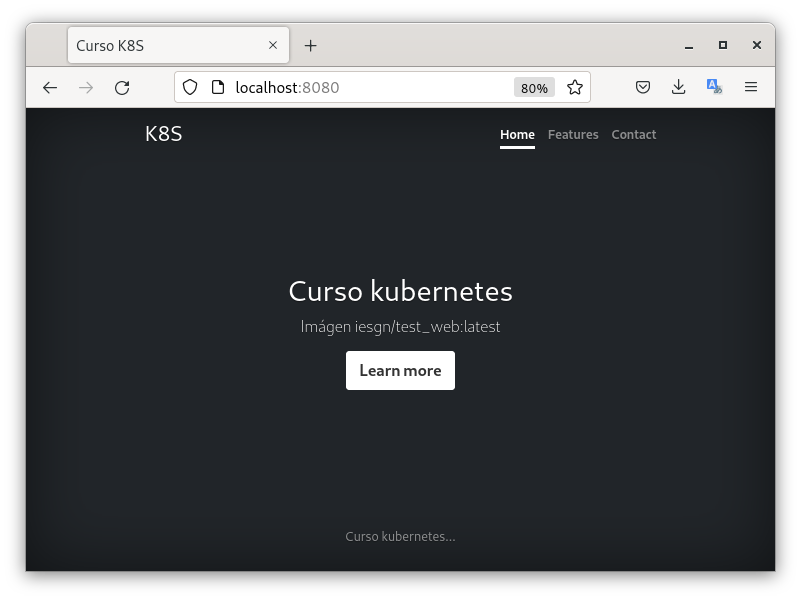Screen dimensions: 801x600
Task: Open Pocket save icon in toolbar
Action: (643, 88)
